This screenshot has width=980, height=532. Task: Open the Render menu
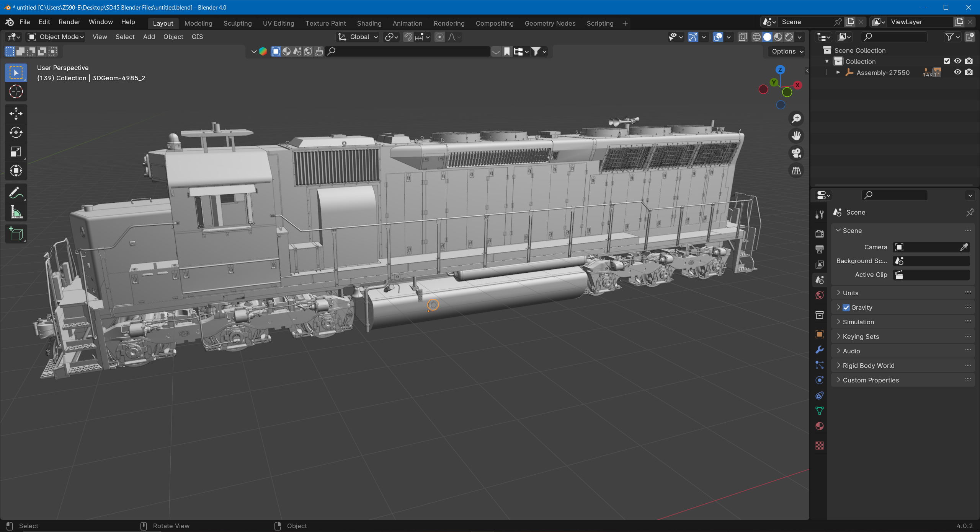coord(69,22)
